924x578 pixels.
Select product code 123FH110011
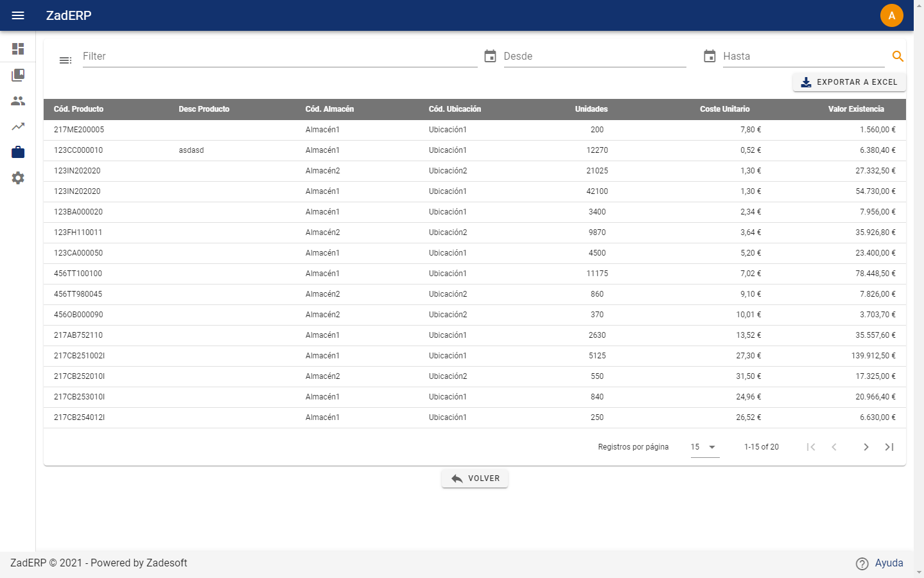78,232
